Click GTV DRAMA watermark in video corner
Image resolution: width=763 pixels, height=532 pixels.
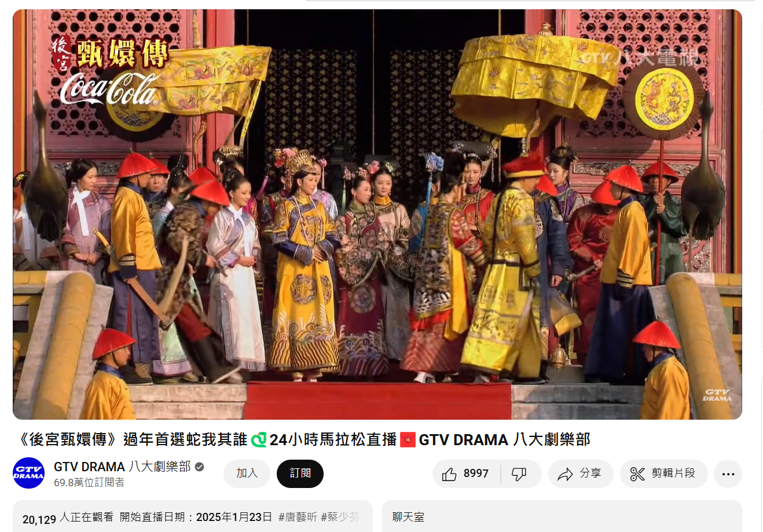tap(717, 395)
